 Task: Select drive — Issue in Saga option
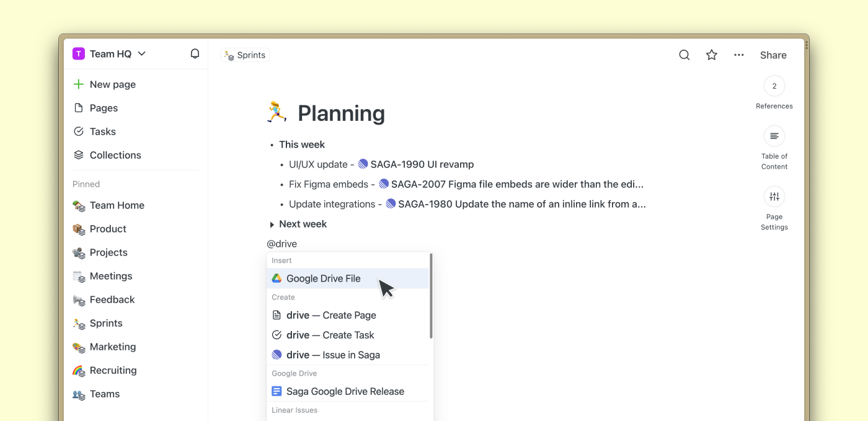(333, 355)
